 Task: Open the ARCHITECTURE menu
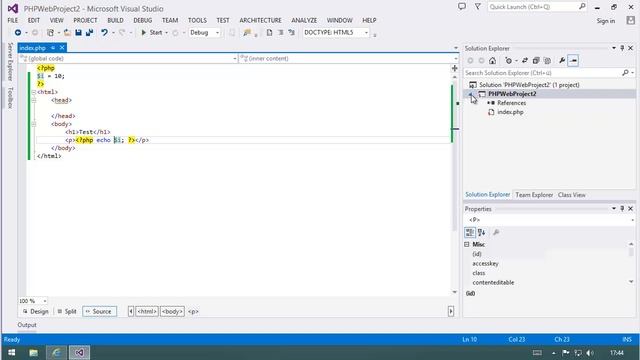click(260, 20)
